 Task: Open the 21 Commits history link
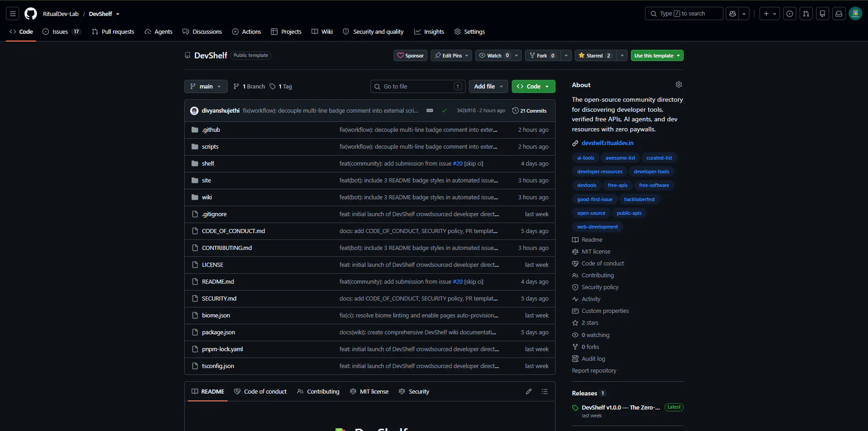click(x=529, y=110)
